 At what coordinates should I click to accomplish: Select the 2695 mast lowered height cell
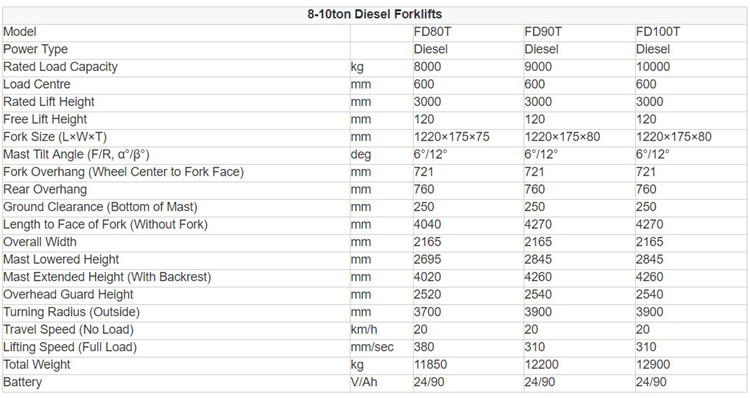428,259
